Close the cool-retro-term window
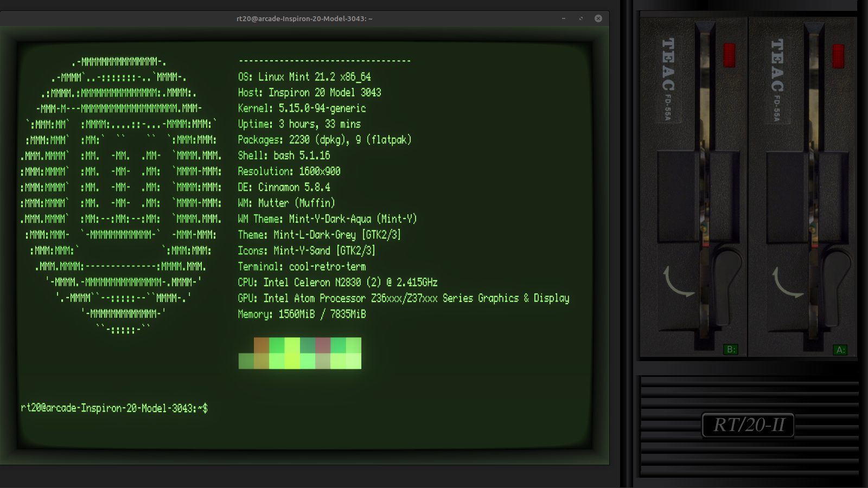 (598, 18)
